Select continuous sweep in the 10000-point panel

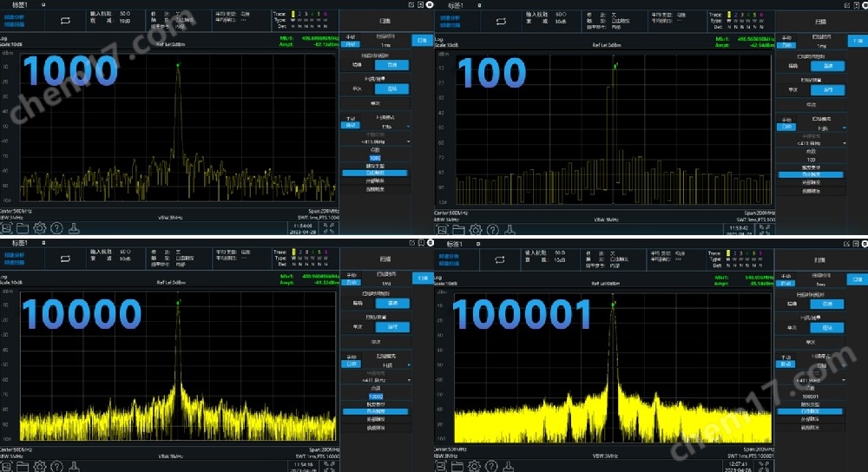coord(392,327)
